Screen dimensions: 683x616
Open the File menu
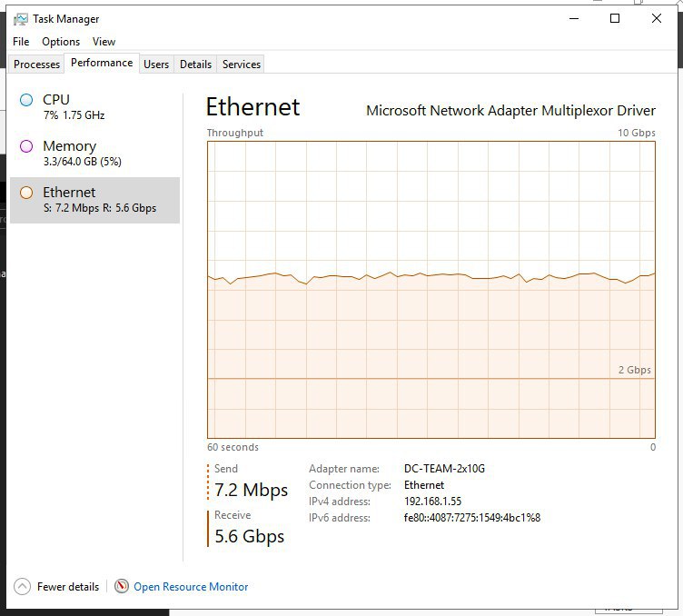pos(21,42)
